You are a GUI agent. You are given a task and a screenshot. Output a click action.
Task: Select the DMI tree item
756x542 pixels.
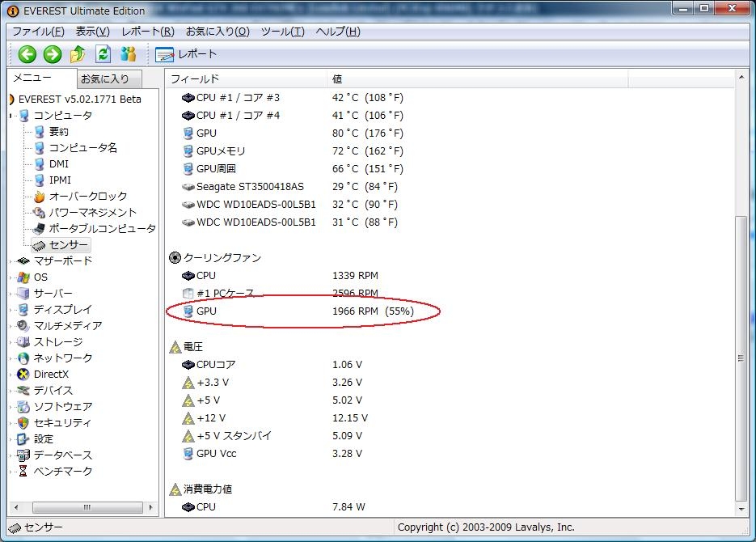pos(59,164)
